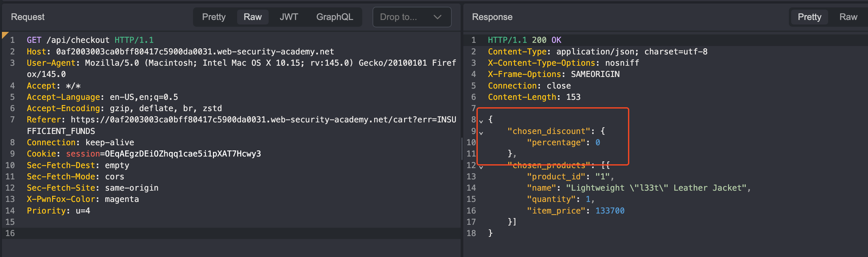Open the JWT tab in Request panel
Viewport: 868px width, 257px height.
pos(289,17)
